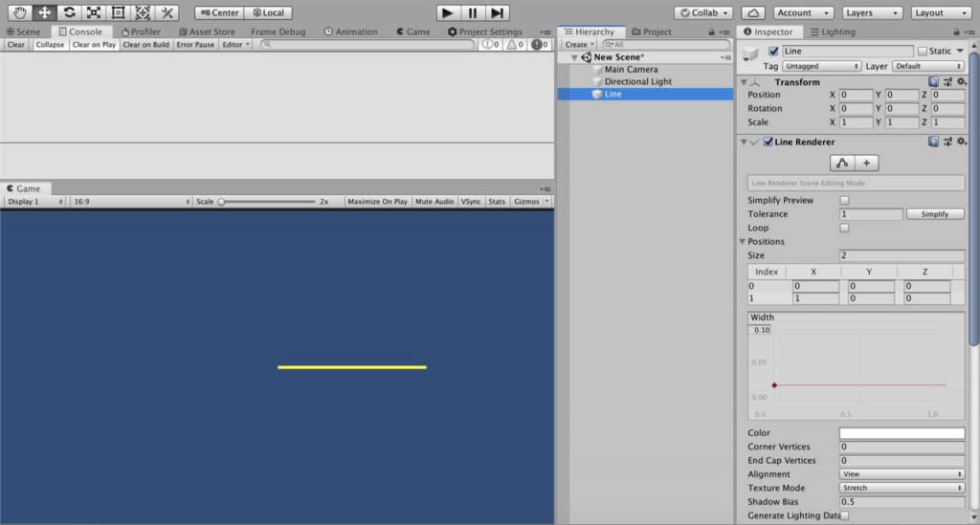980x525 pixels.
Task: Open the Cloud services icon
Action: (x=753, y=12)
